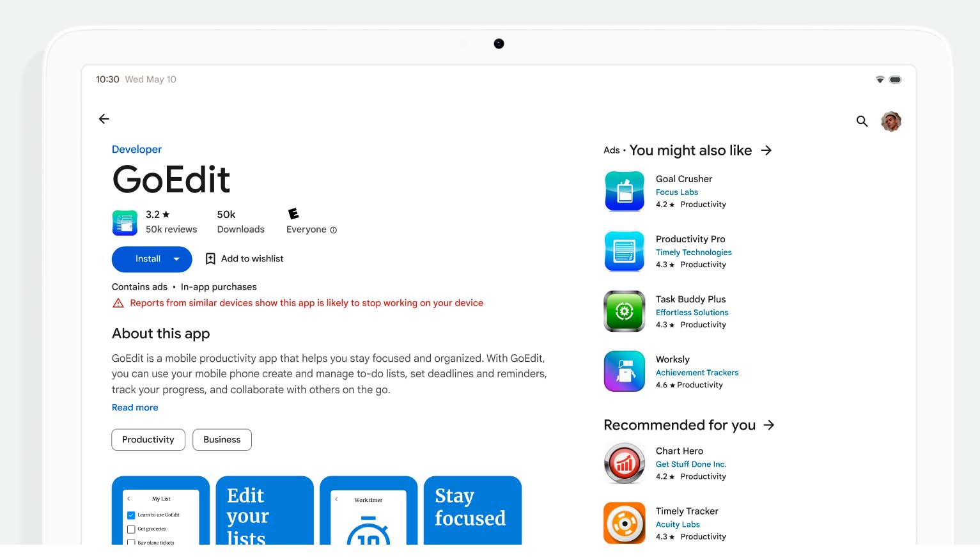
Task: Select the Productivity category chip
Action: (x=148, y=440)
